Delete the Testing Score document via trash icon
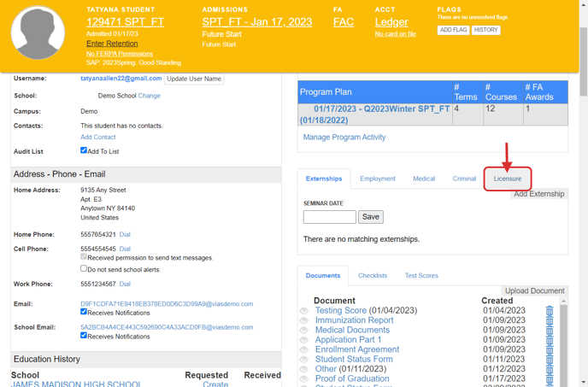 [x=550, y=311]
